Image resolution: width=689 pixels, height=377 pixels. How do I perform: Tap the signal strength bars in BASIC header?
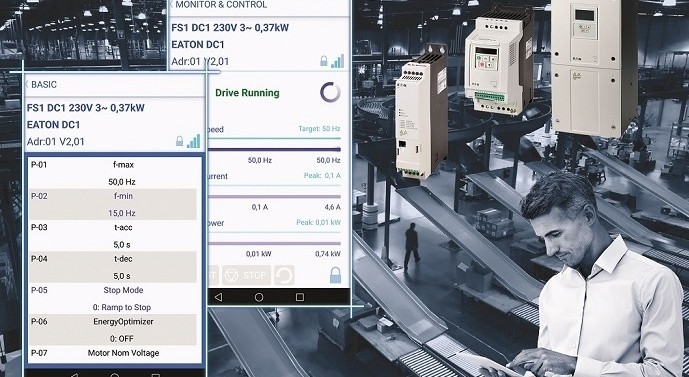[193, 141]
